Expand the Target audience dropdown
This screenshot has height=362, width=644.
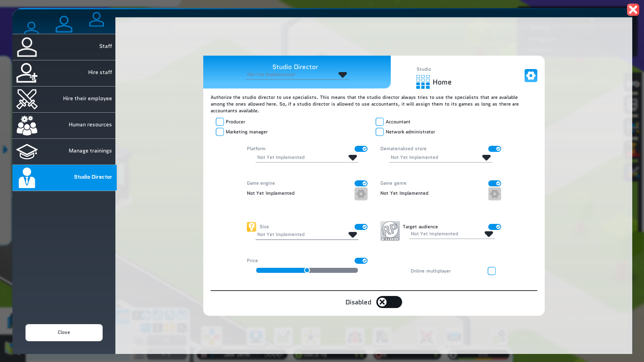coord(488,234)
